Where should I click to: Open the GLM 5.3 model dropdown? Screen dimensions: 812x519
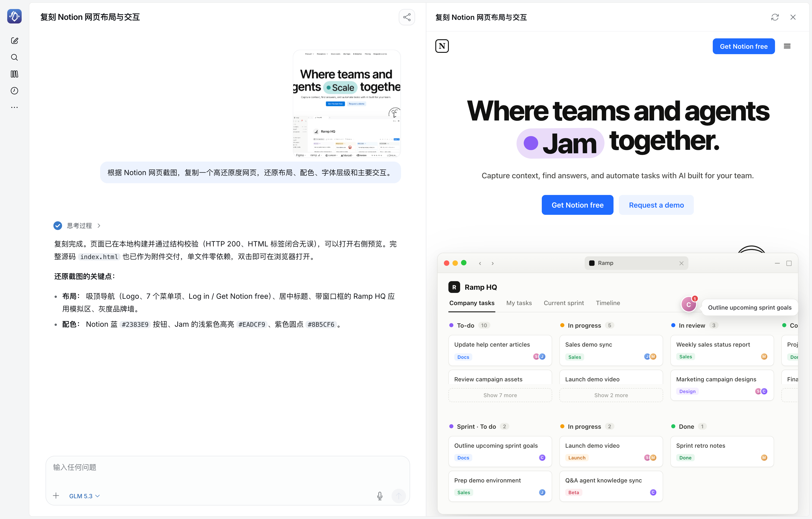point(84,496)
